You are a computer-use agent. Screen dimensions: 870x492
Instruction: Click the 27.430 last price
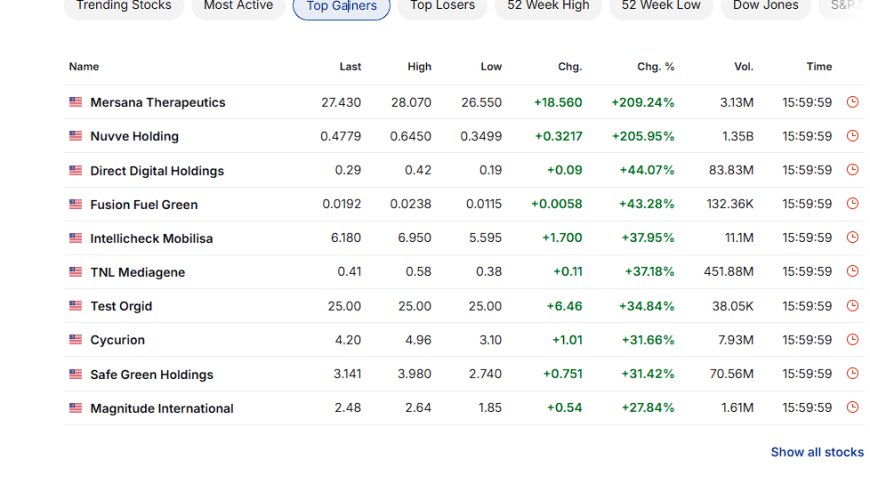click(341, 103)
